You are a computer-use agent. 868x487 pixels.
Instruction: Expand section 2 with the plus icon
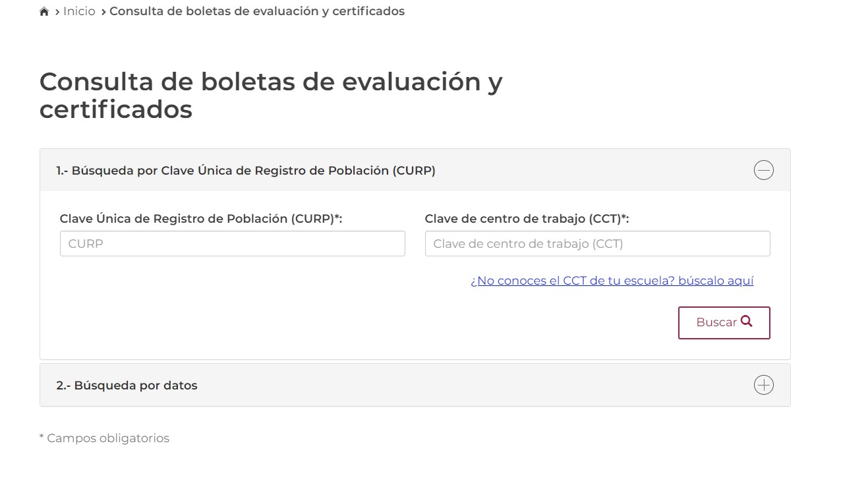point(763,385)
